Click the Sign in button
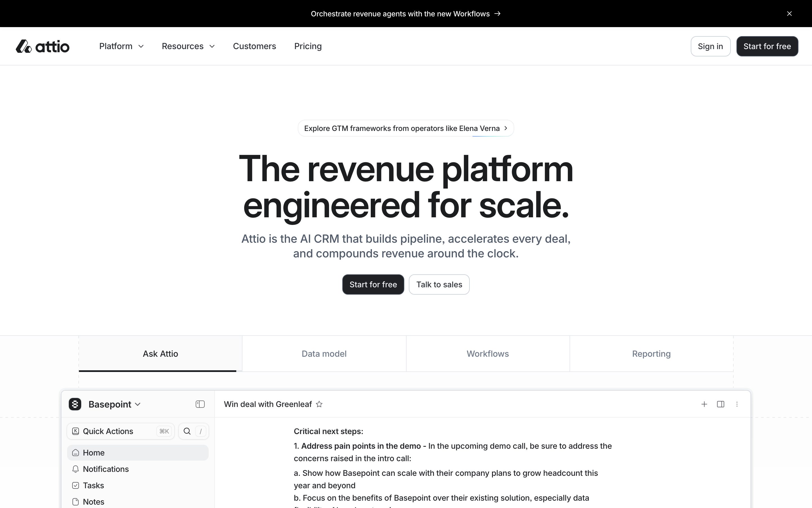Screen dimensions: 812x508 point(710,46)
